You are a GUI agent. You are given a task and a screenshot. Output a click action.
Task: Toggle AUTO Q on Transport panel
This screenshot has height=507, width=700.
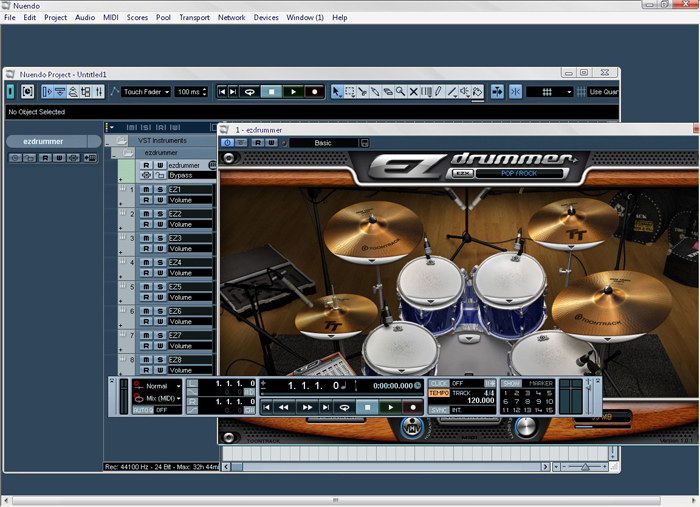click(143, 410)
